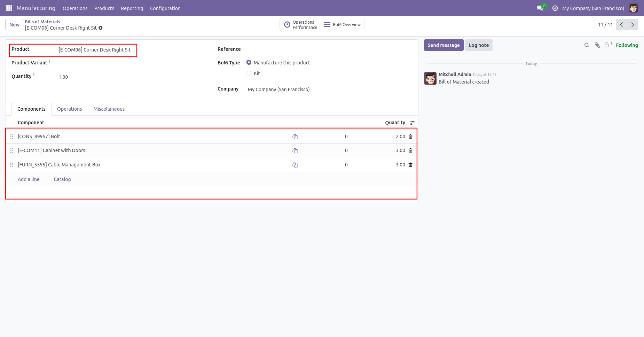Image resolution: width=644 pixels, height=337 pixels.
Task: Click the Following button
Action: tap(627, 45)
